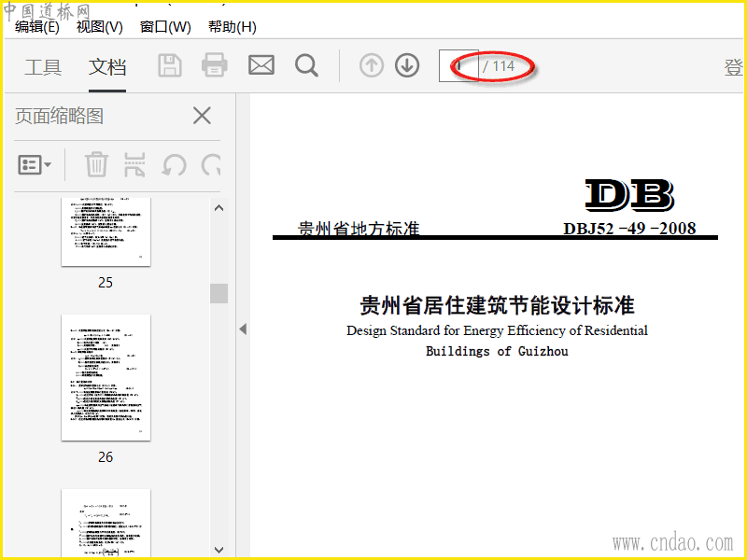747x560 pixels.
Task: Select page 26 thumbnail
Action: point(106,378)
